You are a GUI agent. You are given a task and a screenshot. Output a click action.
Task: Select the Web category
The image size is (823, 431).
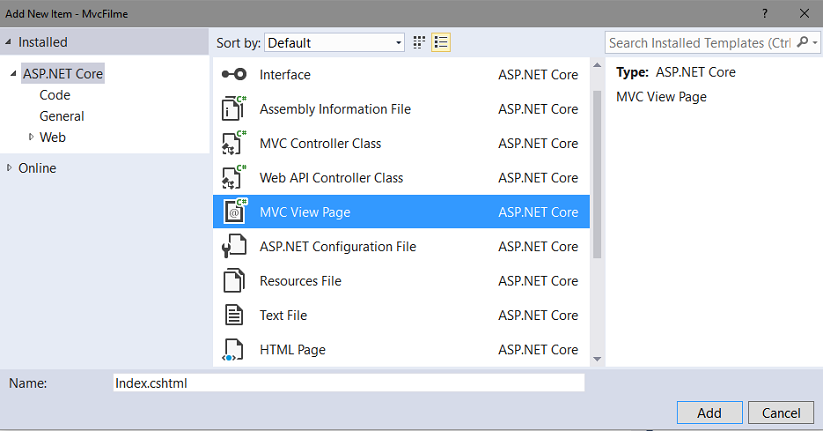point(52,137)
